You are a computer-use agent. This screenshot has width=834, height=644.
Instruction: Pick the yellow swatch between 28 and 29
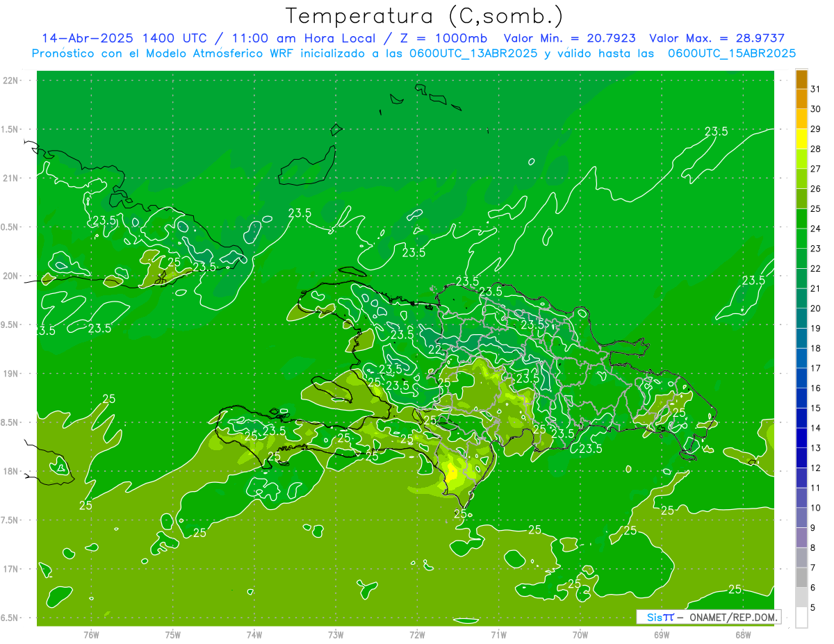[801, 139]
